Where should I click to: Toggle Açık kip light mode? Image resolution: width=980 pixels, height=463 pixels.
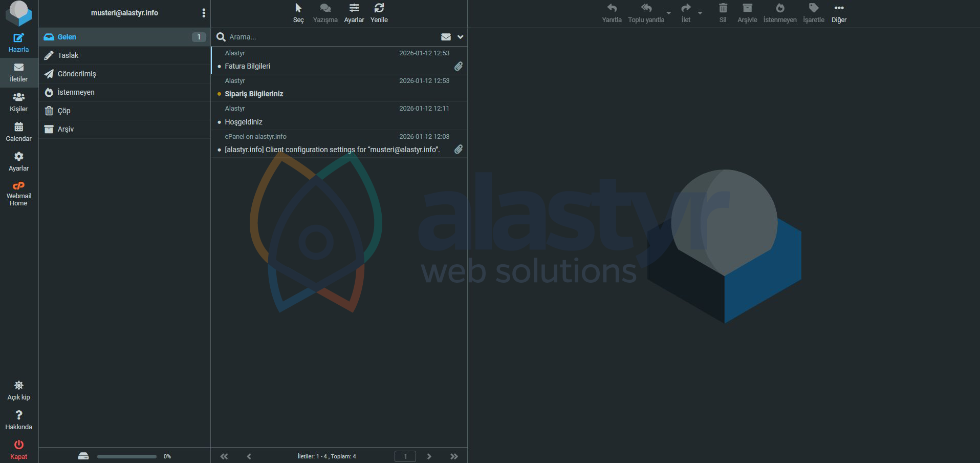[x=18, y=386]
